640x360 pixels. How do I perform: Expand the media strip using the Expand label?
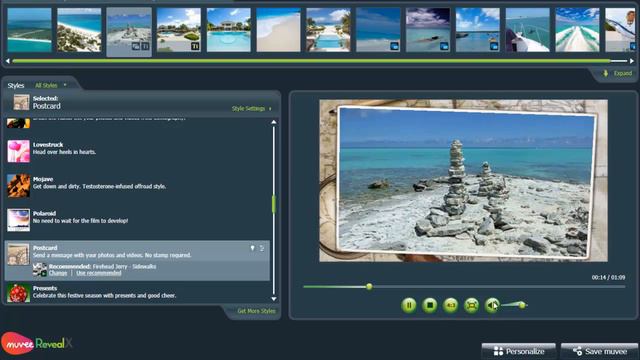623,73
